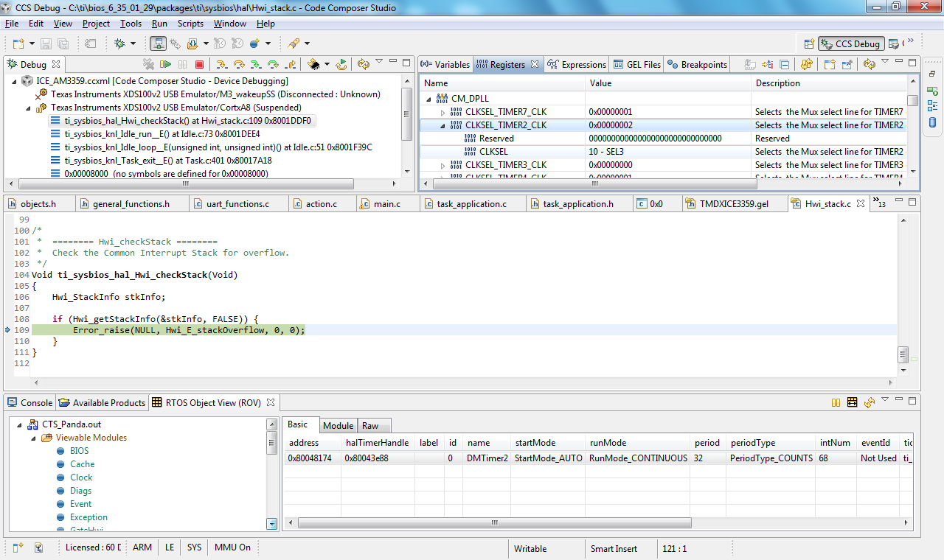944x560 pixels.
Task: Click the CCS Debug perspective button
Action: 850,43
